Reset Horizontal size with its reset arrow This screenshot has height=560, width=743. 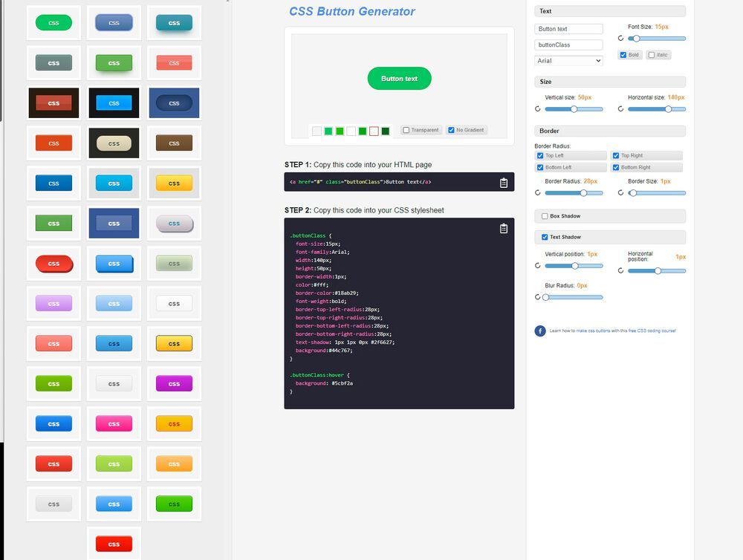point(621,108)
